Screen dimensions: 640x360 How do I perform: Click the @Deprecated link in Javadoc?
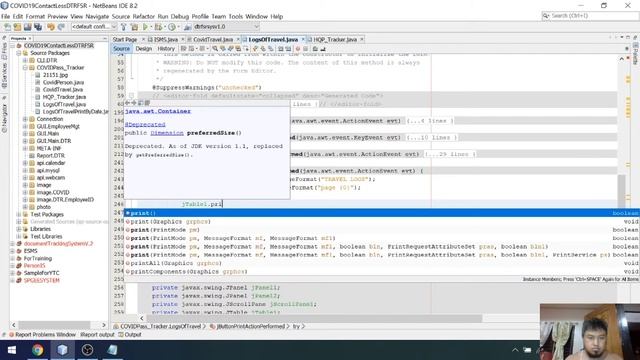click(145, 124)
